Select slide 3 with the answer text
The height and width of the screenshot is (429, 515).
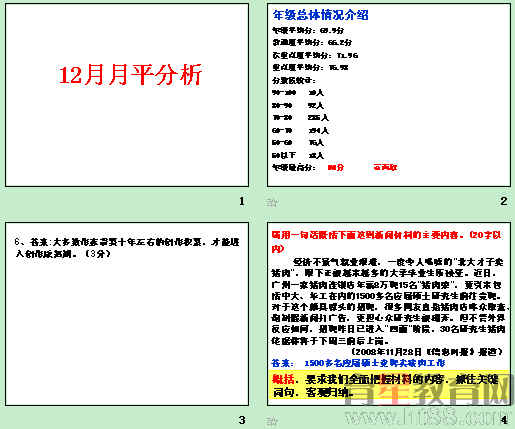127,314
